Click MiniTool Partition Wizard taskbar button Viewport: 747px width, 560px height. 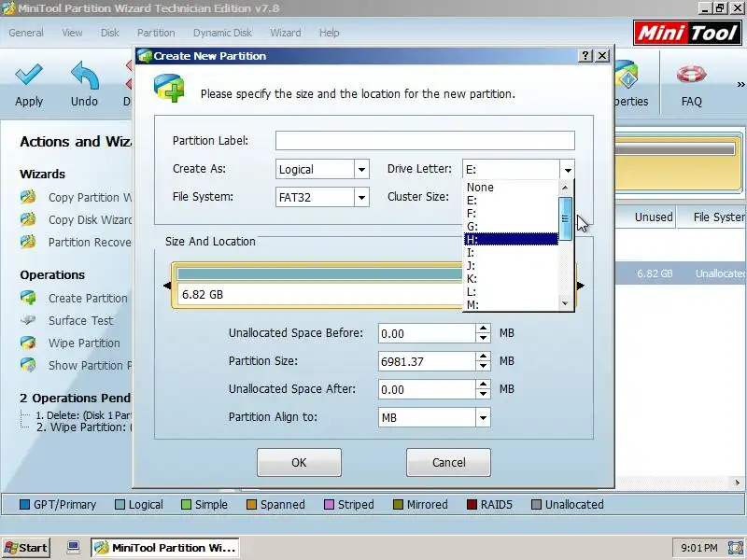pos(165,548)
